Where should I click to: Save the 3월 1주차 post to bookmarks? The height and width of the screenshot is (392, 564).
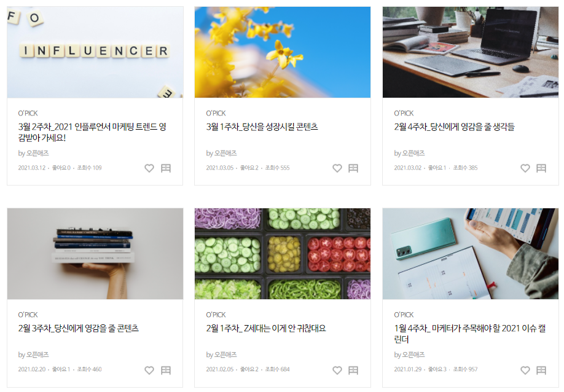click(353, 168)
